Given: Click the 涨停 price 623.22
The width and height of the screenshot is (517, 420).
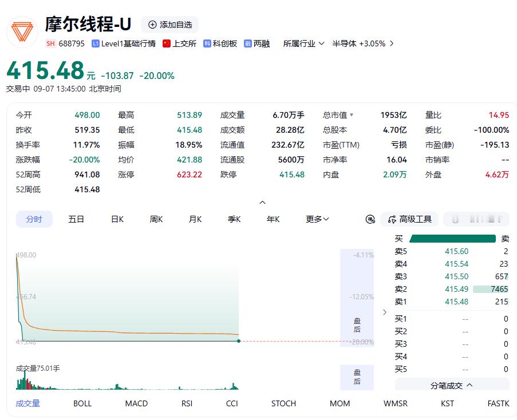Looking at the screenshot, I should tap(190, 175).
